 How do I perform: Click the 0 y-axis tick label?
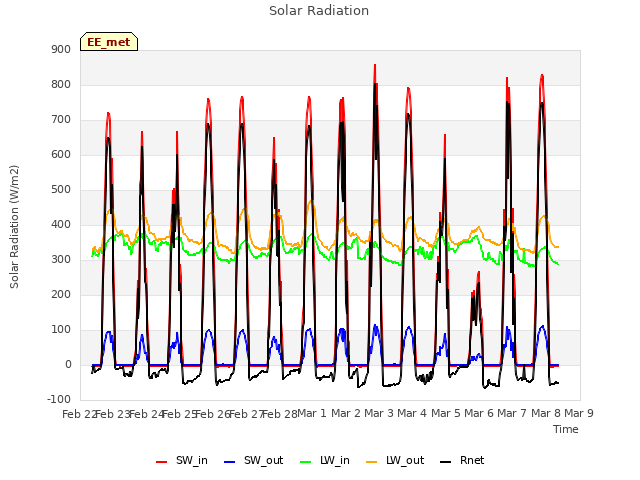(x=68, y=364)
